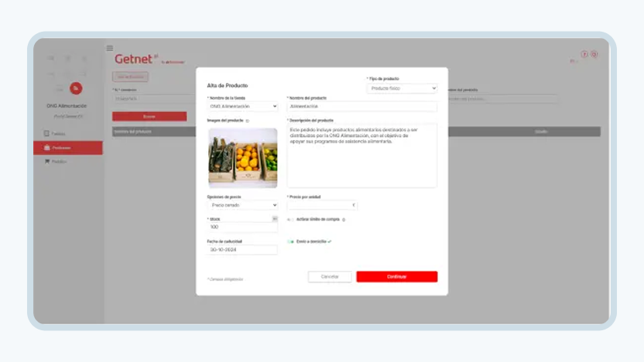
Task: Click the info icon beside Activar límite de compra
Action: (x=344, y=220)
